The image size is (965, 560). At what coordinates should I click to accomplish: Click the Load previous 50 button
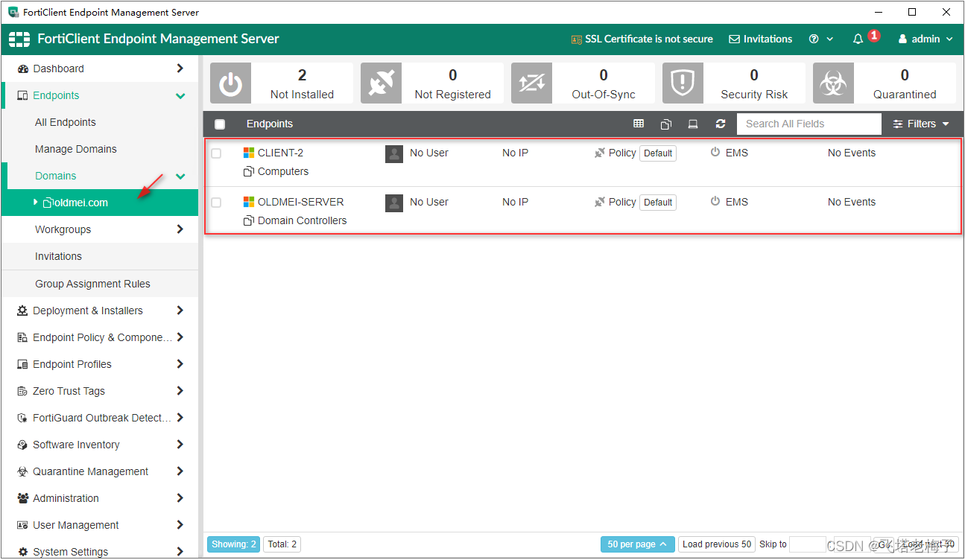point(717,544)
